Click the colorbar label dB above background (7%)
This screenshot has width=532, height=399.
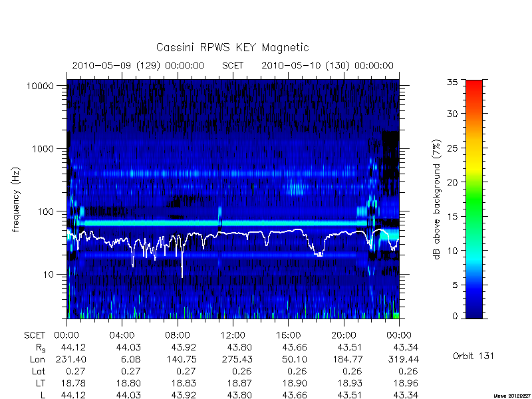437,199
